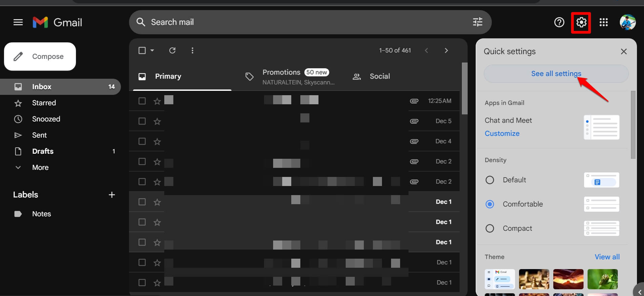Click View all themes link
644x296 pixels.
pos(607,257)
